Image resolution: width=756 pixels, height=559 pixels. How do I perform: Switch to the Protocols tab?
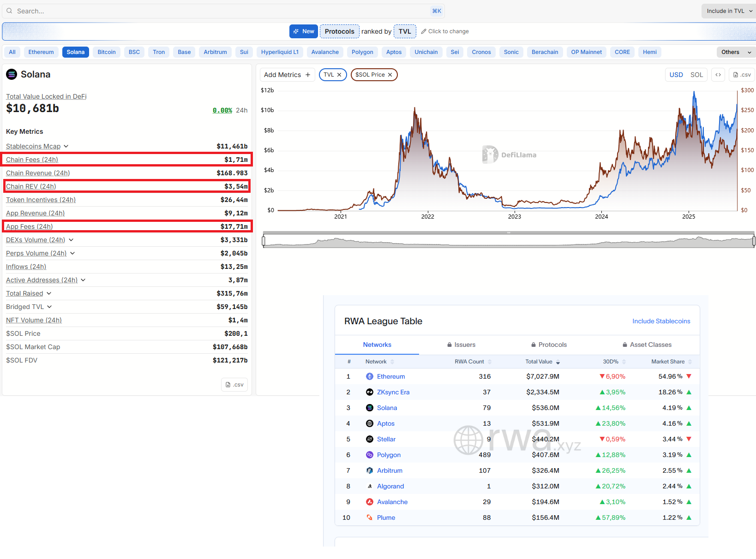[549, 345]
